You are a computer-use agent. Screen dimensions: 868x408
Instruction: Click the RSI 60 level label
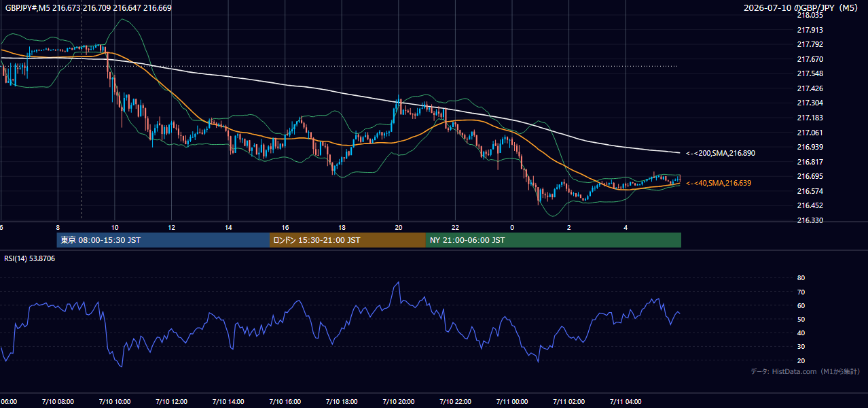(x=801, y=305)
